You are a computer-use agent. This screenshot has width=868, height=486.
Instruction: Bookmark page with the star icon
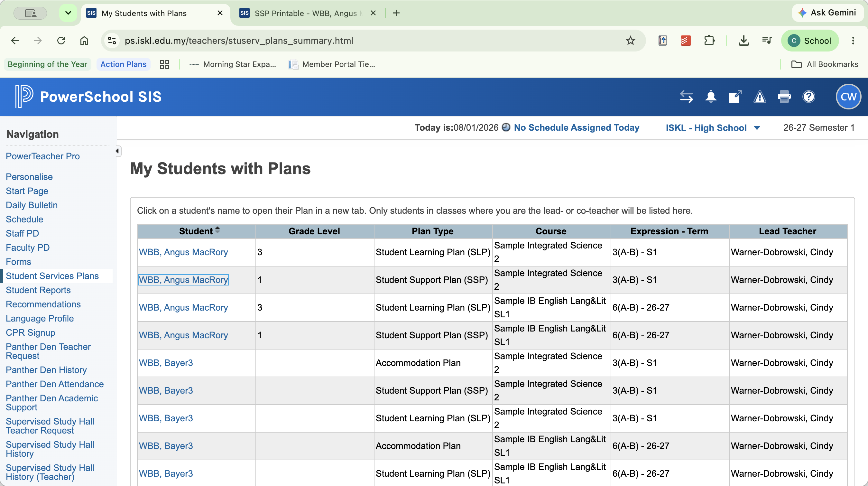tap(631, 41)
